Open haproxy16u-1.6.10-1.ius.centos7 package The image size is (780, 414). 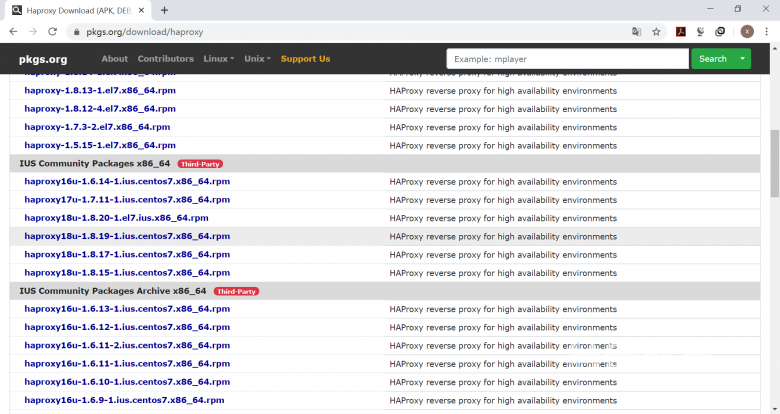(x=127, y=382)
